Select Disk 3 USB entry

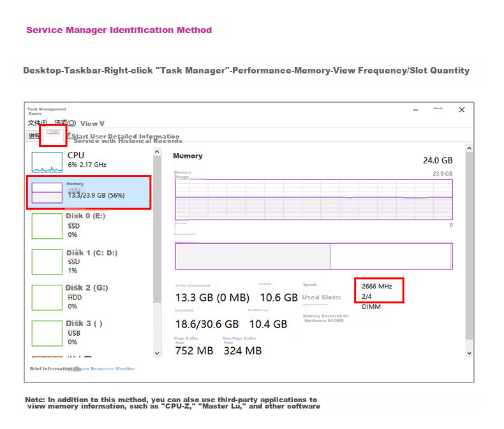(90, 333)
